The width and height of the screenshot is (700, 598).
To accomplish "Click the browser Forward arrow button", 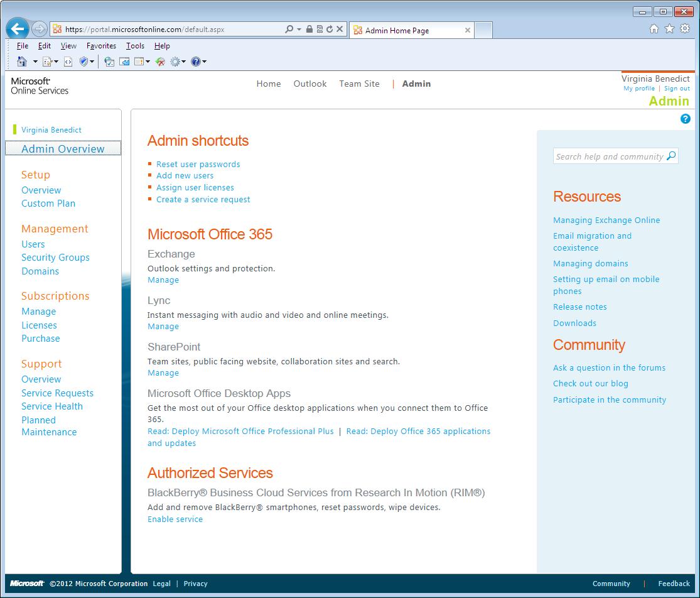I will (x=40, y=29).
